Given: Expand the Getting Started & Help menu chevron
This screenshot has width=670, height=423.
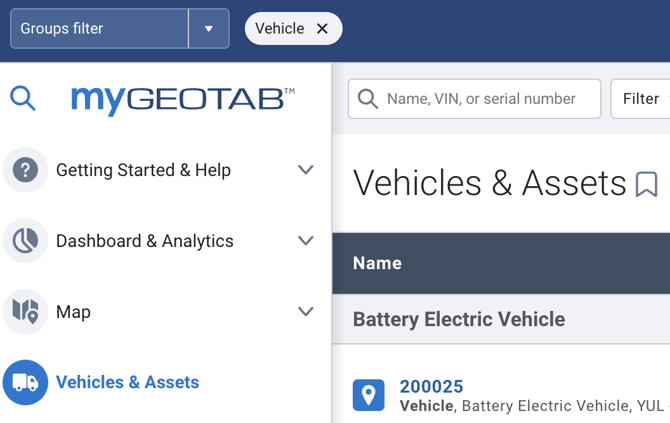Looking at the screenshot, I should [306, 170].
